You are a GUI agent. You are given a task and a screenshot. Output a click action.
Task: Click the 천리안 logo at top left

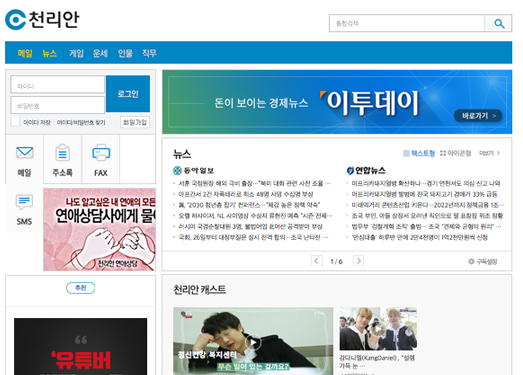42,19
